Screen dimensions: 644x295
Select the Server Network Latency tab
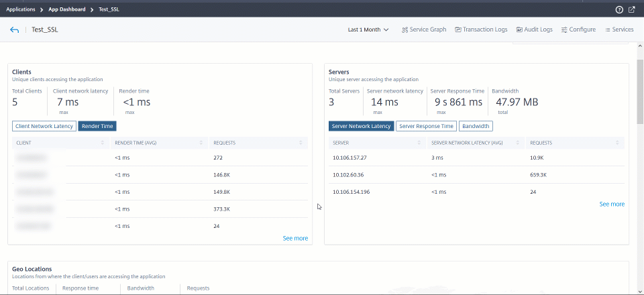(362, 126)
